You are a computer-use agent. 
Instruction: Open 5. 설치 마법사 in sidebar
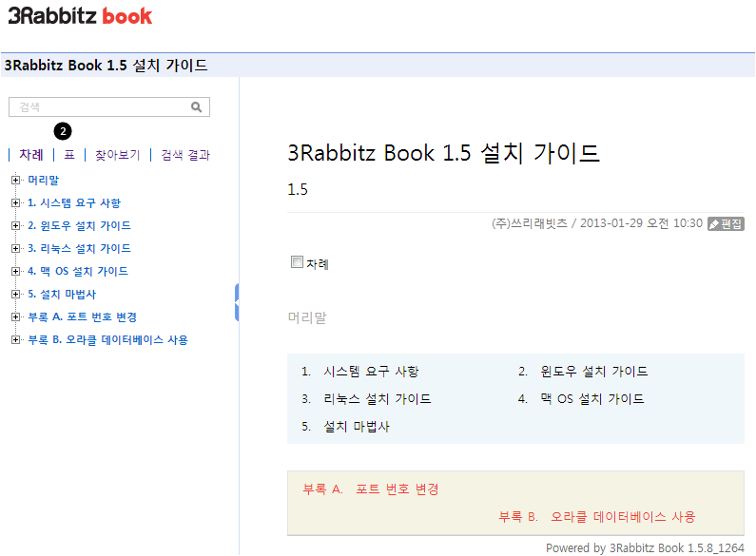point(62,294)
